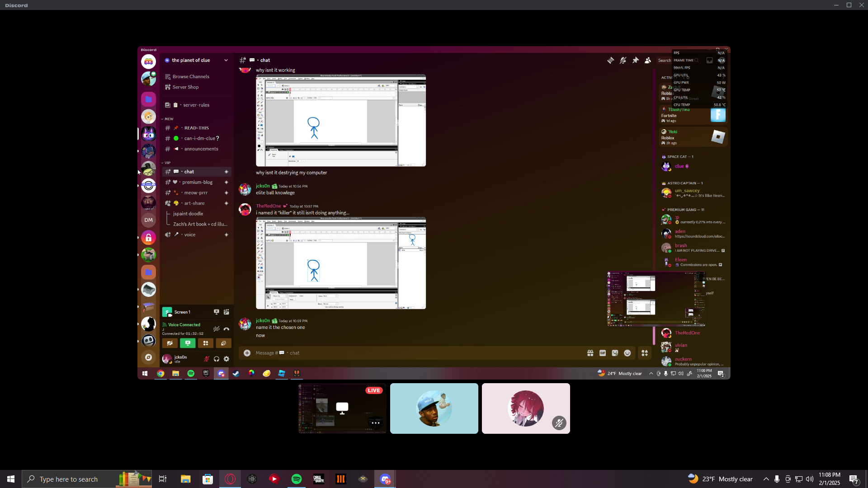The image size is (868, 488).
Task: Click the pinned messages pin icon
Action: pos(636,60)
